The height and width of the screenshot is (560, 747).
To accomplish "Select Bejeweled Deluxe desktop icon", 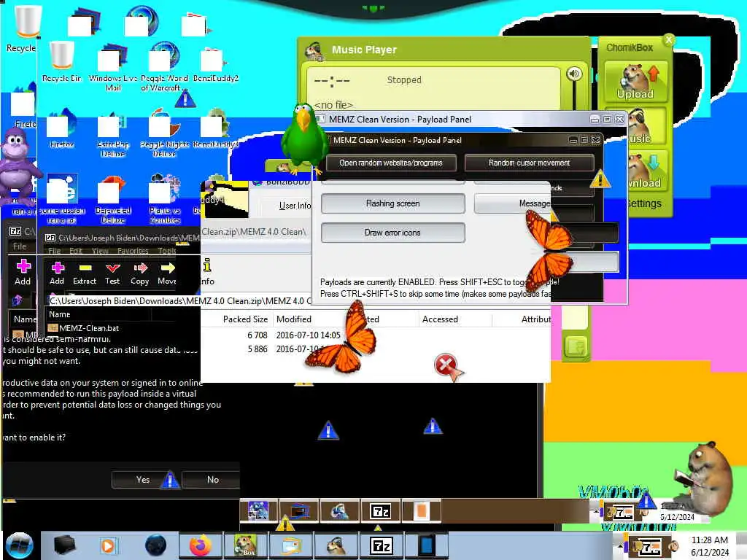I will tap(113, 200).
